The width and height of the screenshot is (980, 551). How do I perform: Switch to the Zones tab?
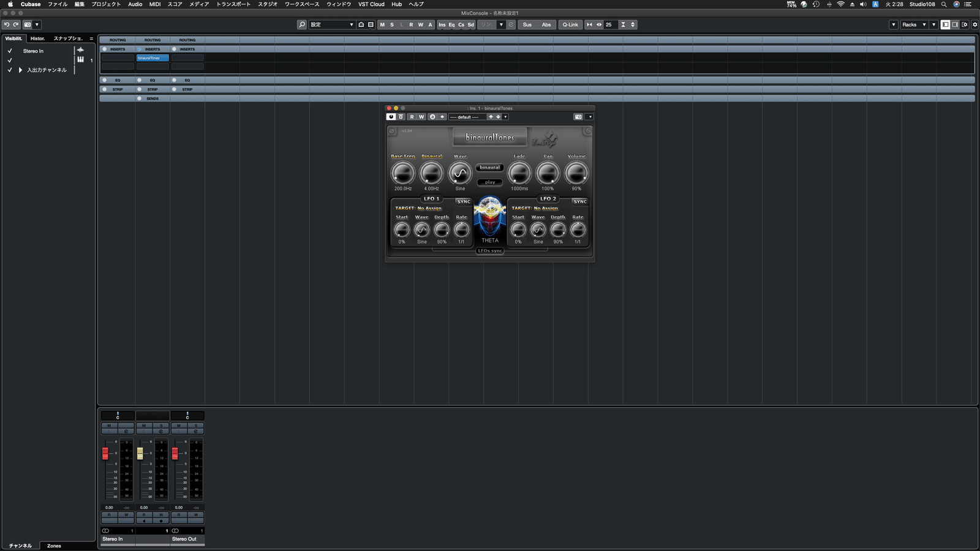point(54,545)
